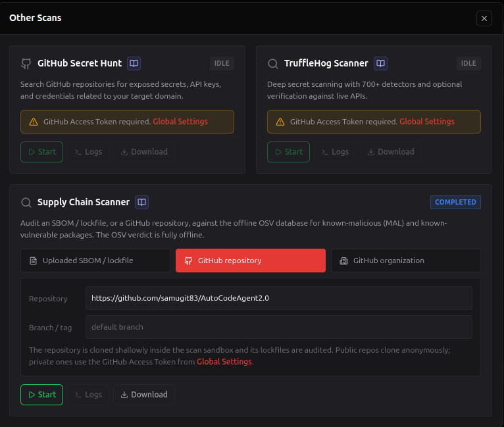Click warning triangle in GitHub Secret Hunt alert
The width and height of the screenshot is (504, 427).
pyautogui.click(x=34, y=122)
